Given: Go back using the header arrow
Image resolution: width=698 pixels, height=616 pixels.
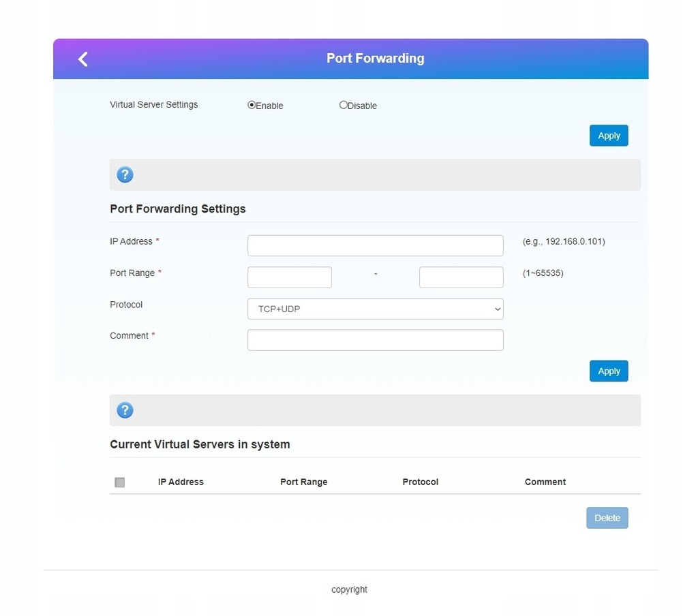Looking at the screenshot, I should click(83, 59).
